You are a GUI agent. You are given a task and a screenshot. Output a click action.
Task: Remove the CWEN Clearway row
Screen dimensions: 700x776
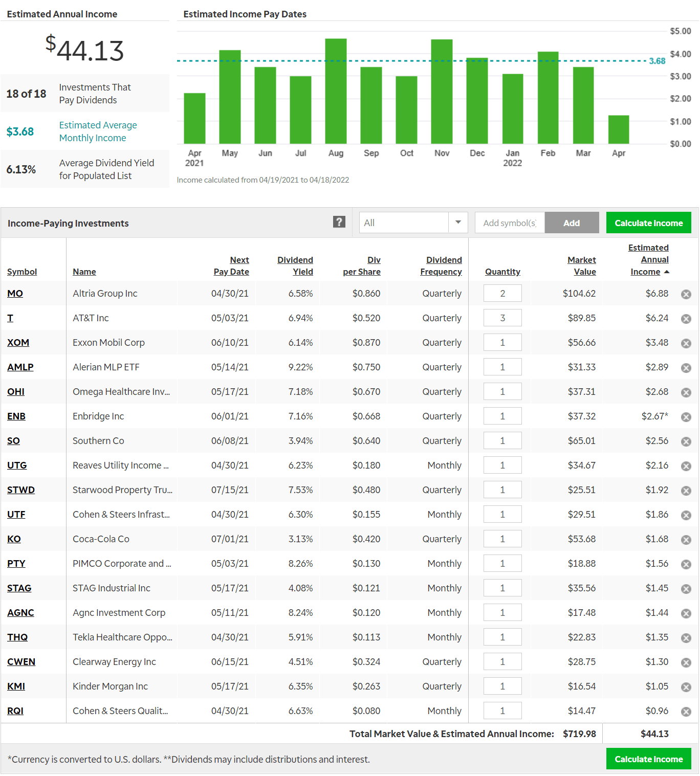pyautogui.click(x=686, y=662)
